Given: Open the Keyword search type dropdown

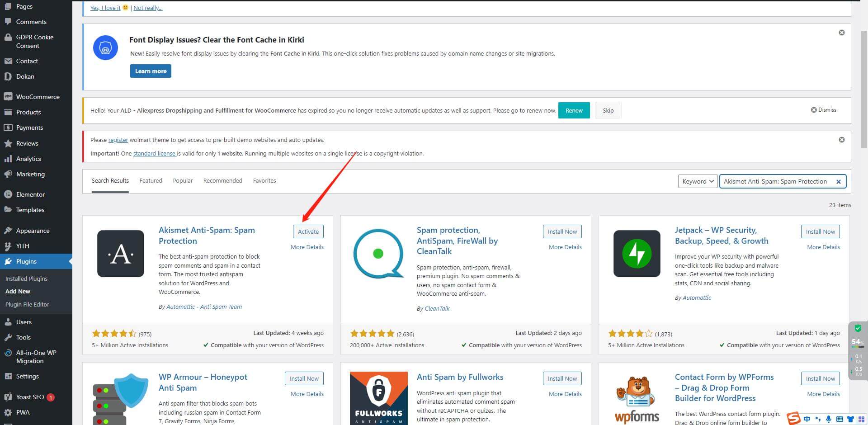Looking at the screenshot, I should coord(698,181).
